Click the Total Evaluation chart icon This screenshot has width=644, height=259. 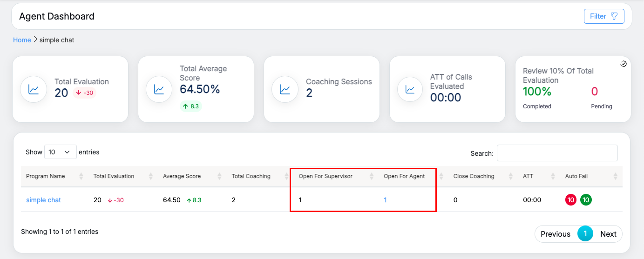34,89
